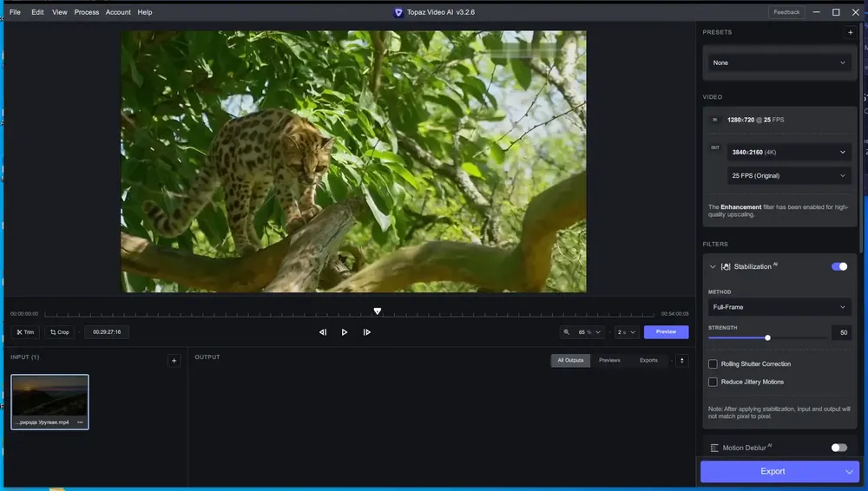Check Rolling Shutter Correction
This screenshot has height=491, width=868.
(713, 364)
